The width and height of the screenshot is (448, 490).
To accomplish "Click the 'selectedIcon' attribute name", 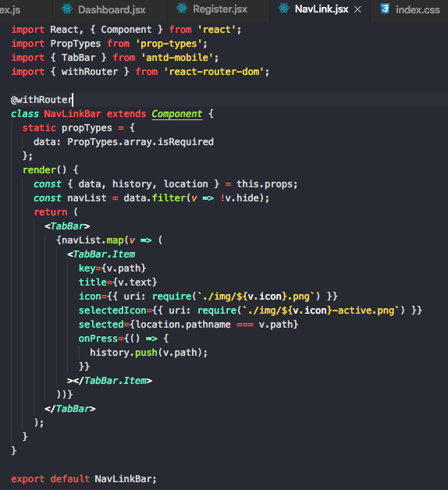I will [112, 311].
